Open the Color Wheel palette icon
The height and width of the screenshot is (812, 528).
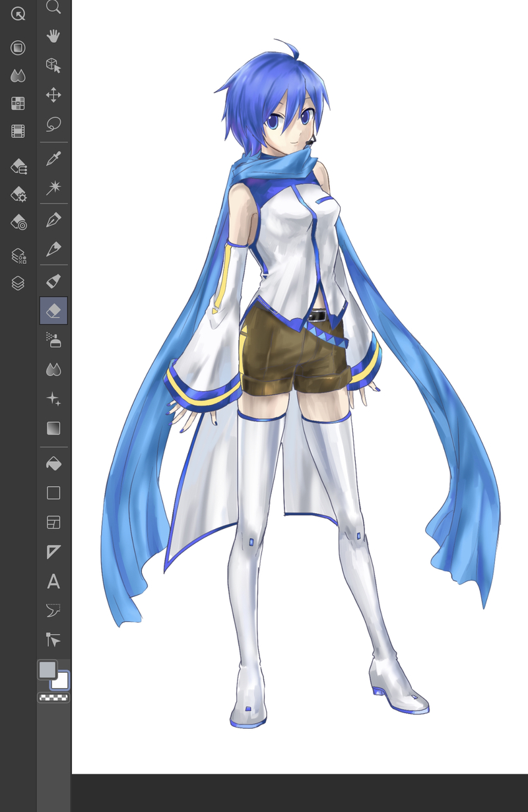pyautogui.click(x=18, y=47)
